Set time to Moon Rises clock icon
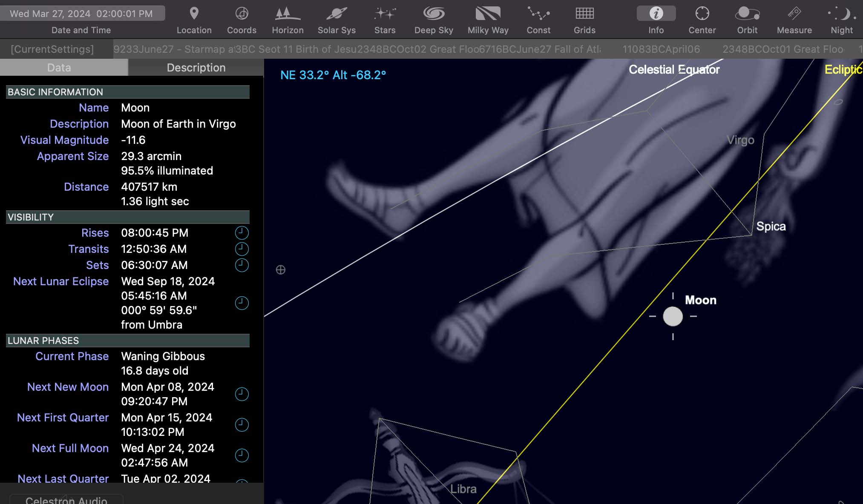 pos(242,233)
